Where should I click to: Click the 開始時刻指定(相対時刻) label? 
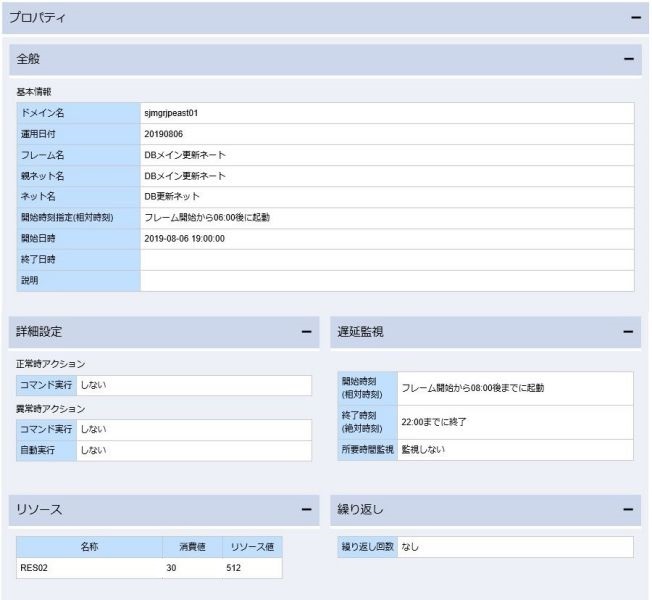pos(67,217)
